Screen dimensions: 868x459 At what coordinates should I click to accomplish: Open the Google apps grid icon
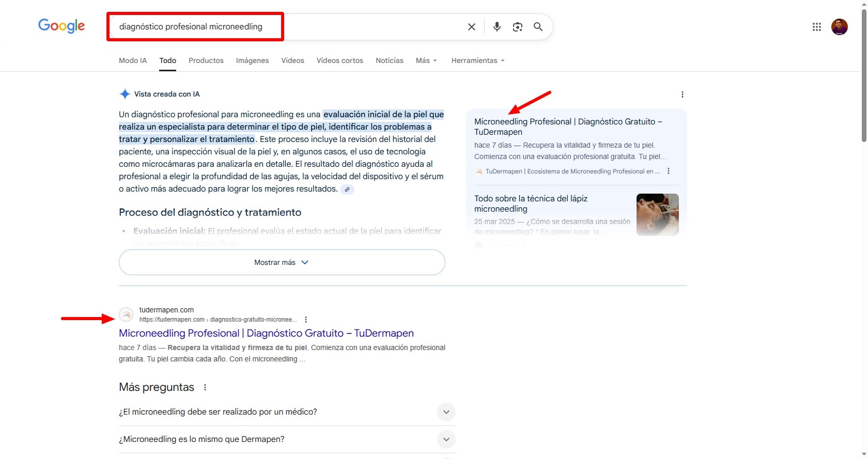(x=816, y=27)
